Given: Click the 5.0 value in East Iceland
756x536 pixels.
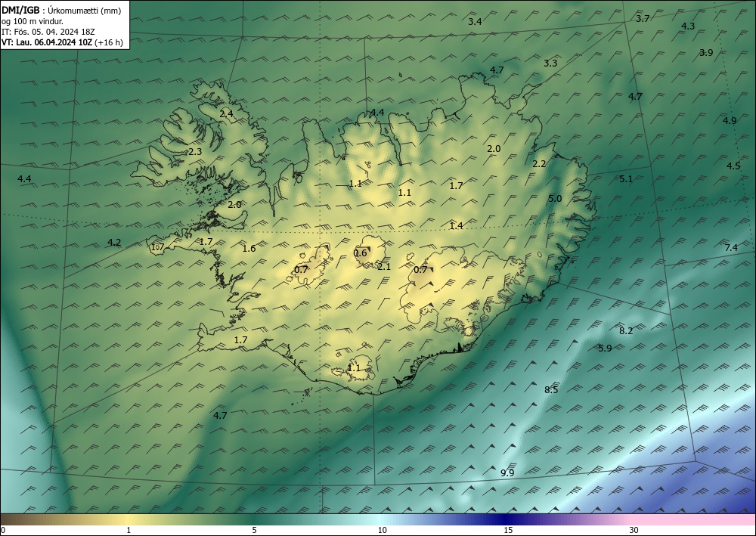Looking at the screenshot, I should (555, 199).
